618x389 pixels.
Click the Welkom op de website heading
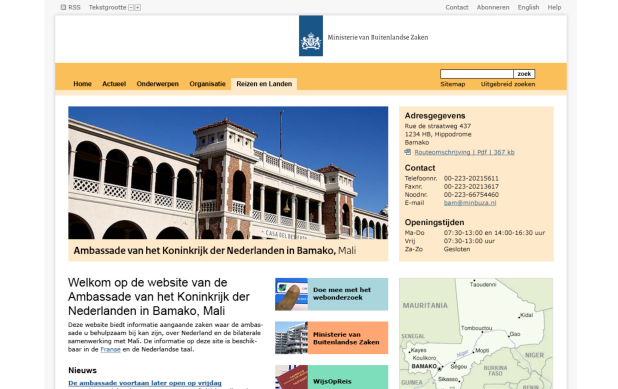[x=158, y=297]
